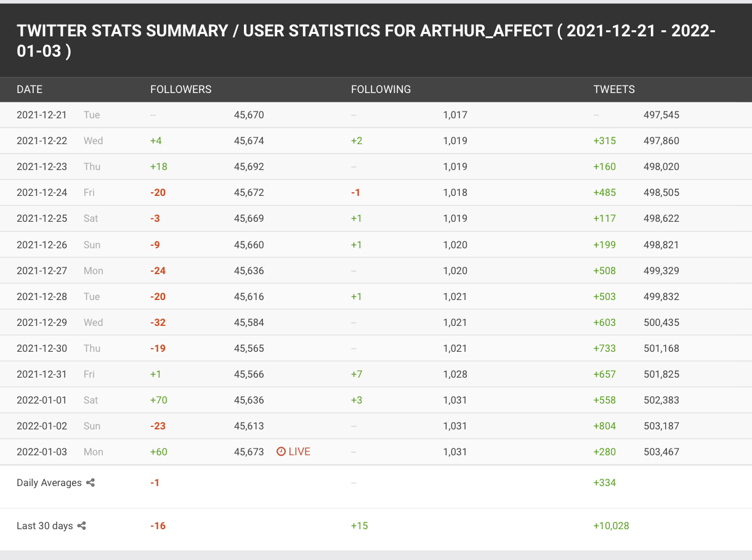Click the TWEETS column header

[614, 89]
